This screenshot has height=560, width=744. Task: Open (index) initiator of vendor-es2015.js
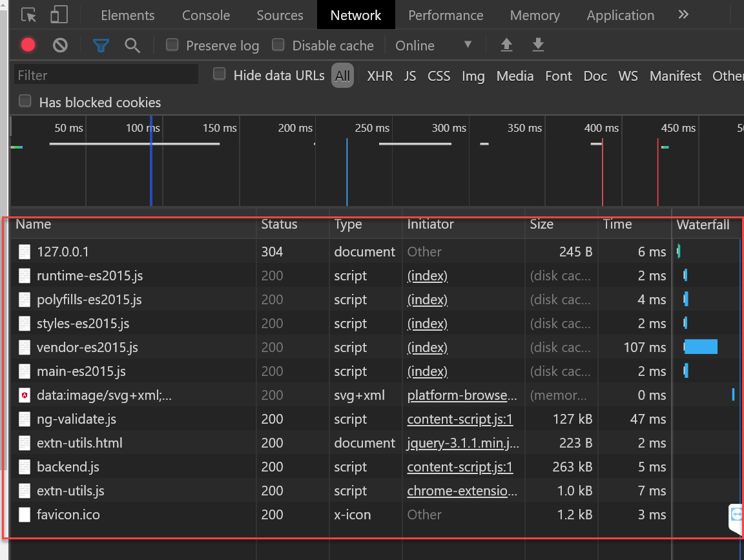[x=427, y=347]
